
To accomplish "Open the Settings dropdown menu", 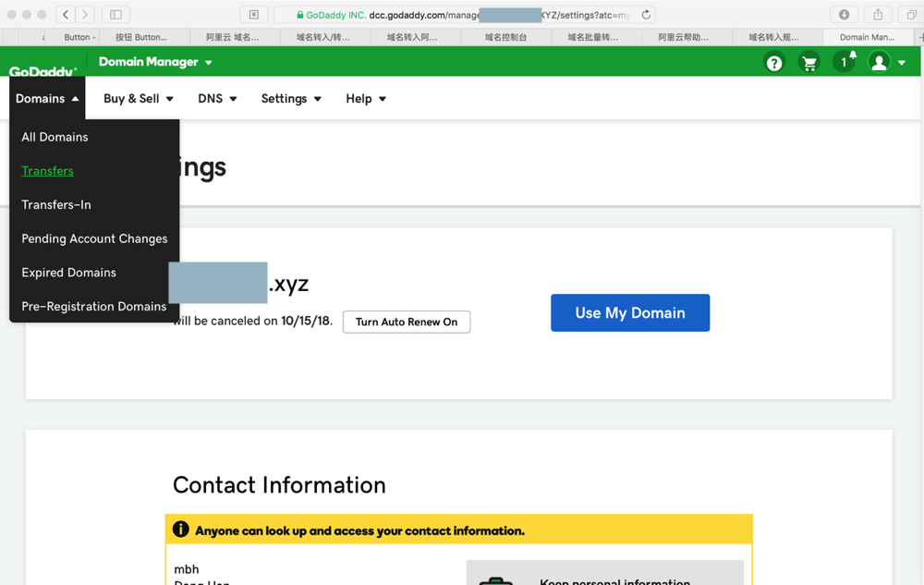I will 291,99.
